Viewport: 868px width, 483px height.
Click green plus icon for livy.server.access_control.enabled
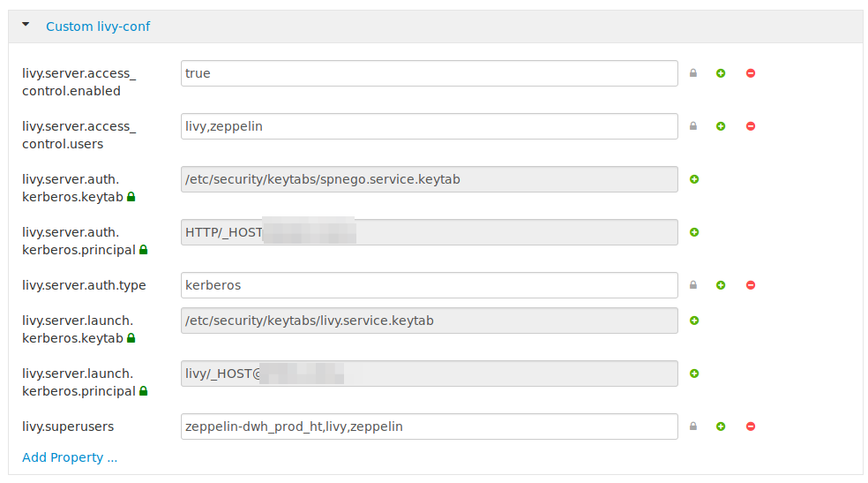pyautogui.click(x=721, y=73)
